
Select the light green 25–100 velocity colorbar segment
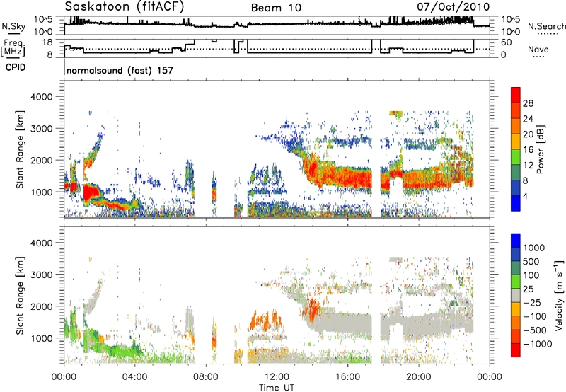click(516, 282)
